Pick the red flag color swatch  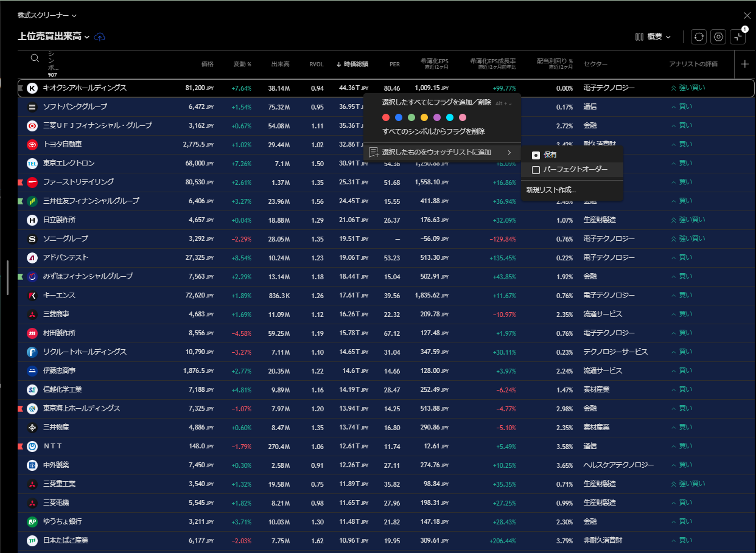(x=385, y=117)
